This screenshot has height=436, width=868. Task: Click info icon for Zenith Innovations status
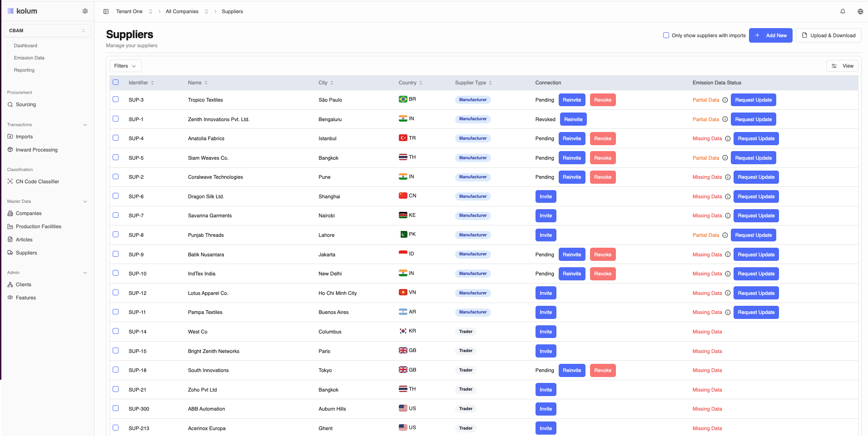point(725,119)
